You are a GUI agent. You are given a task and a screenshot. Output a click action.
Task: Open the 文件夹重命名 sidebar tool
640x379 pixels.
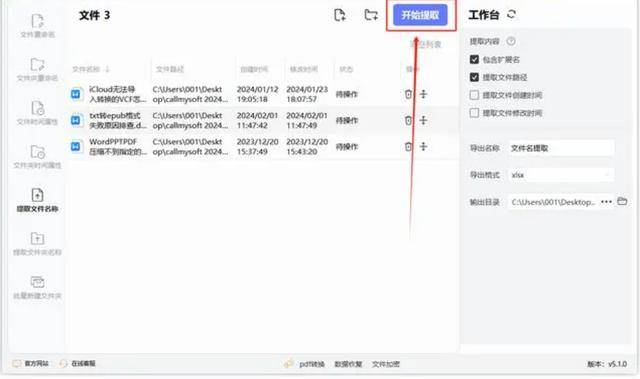[37, 70]
